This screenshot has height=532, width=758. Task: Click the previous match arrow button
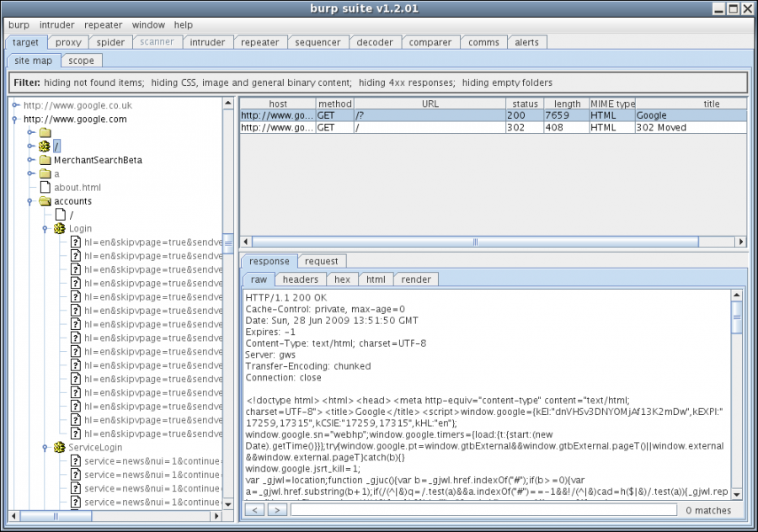pos(254,509)
